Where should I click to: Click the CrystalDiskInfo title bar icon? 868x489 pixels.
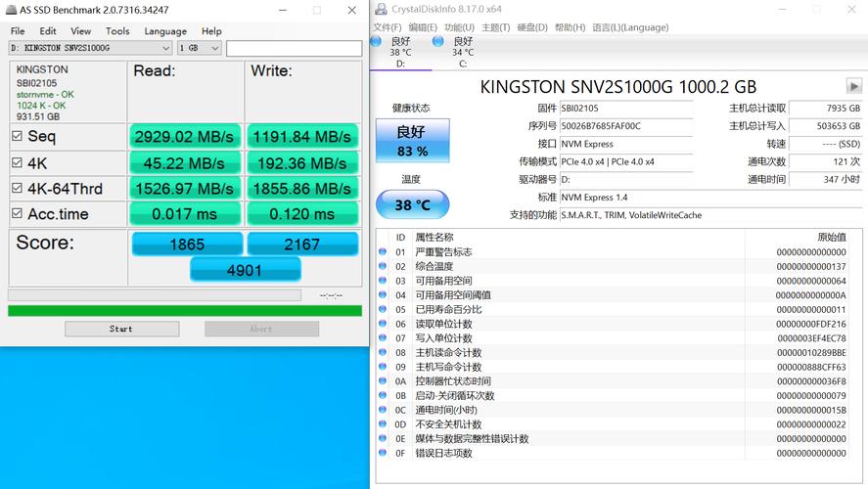point(381,9)
